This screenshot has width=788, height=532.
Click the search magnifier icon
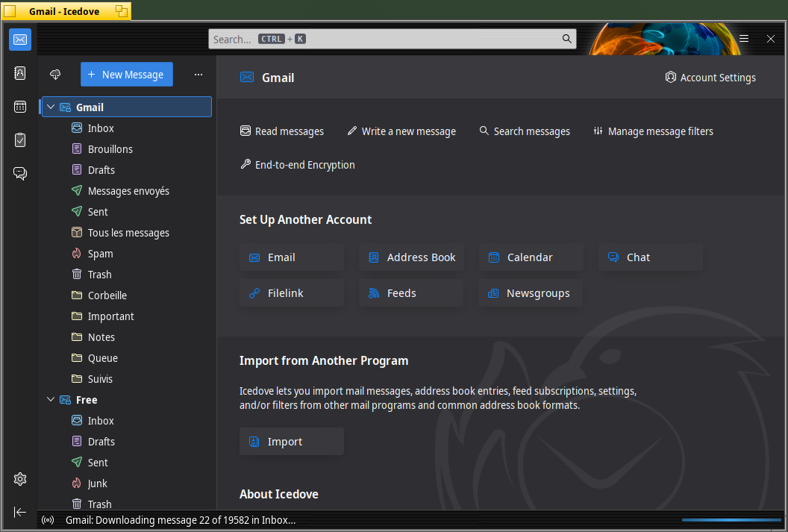[566, 39]
